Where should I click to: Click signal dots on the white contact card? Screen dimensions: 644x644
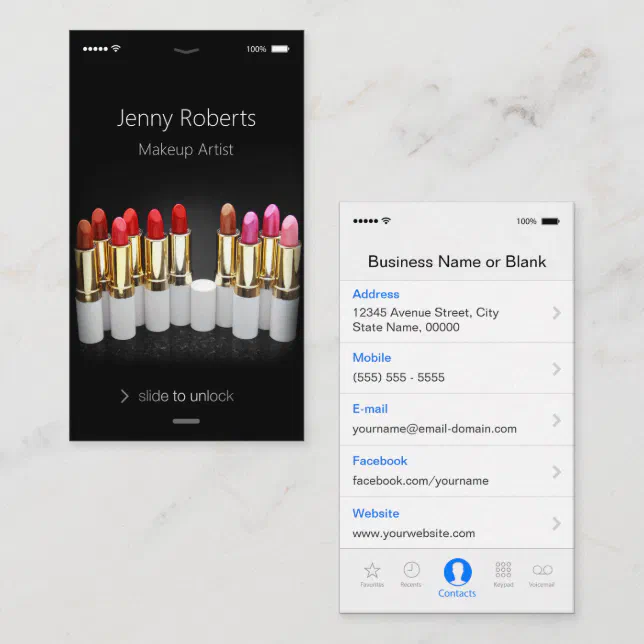point(365,221)
